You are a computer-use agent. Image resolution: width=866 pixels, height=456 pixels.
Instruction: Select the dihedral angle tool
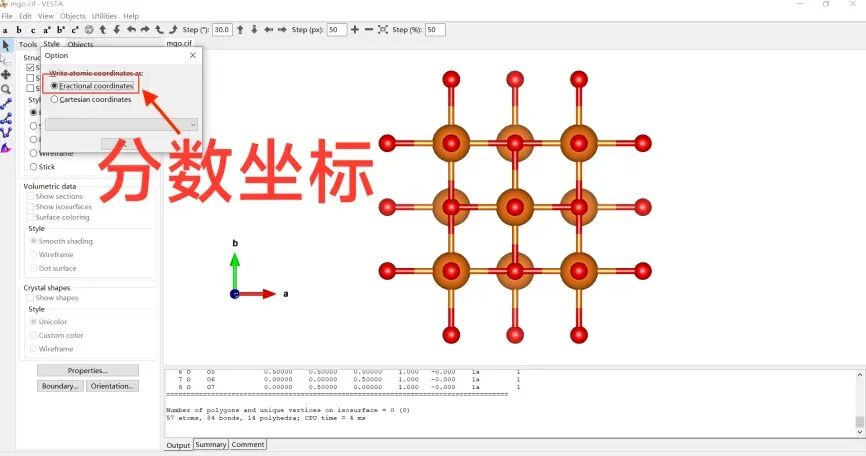[6, 132]
